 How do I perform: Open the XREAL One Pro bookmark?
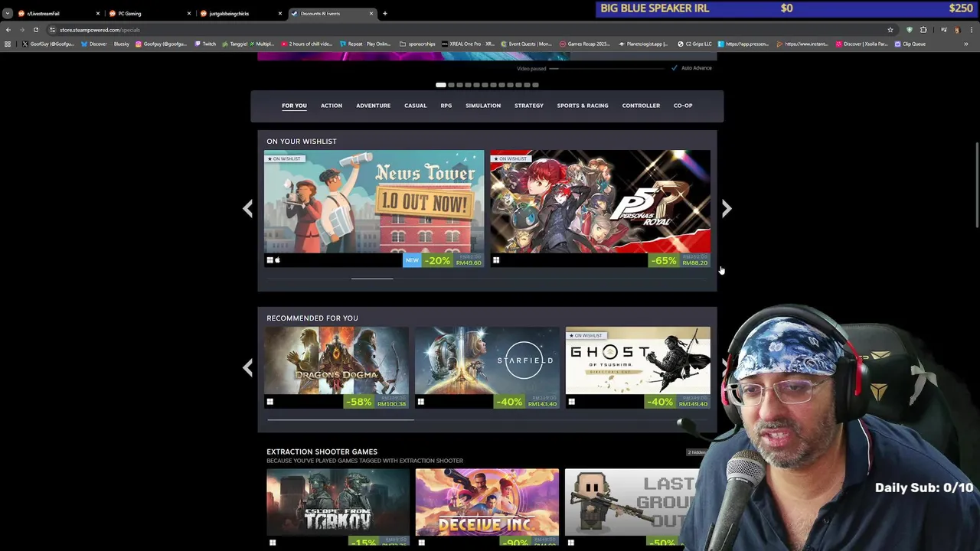[468, 44]
